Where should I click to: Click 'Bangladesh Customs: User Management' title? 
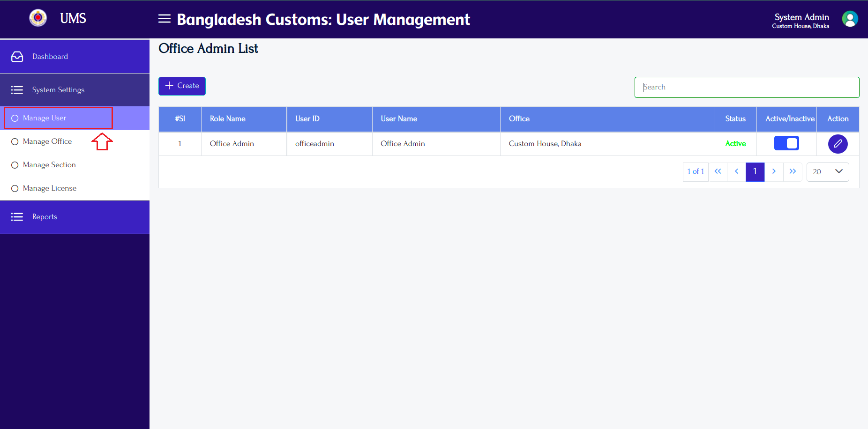tap(323, 20)
